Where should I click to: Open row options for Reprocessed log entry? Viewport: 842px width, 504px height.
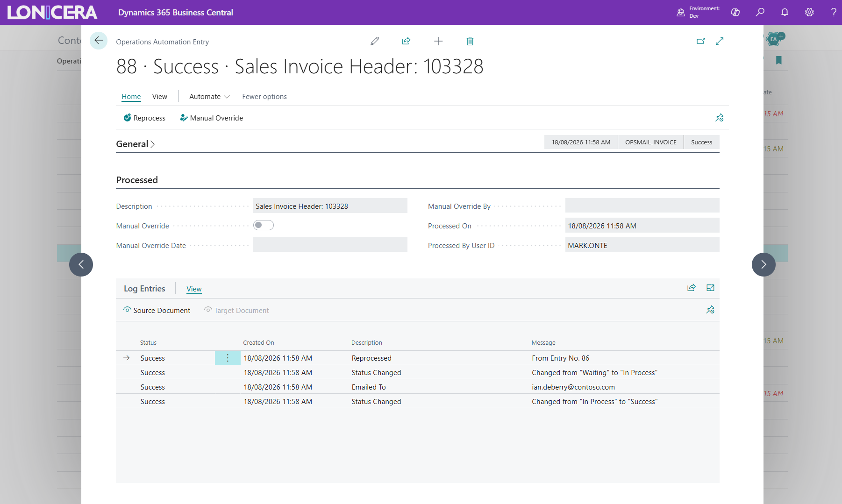tap(228, 358)
